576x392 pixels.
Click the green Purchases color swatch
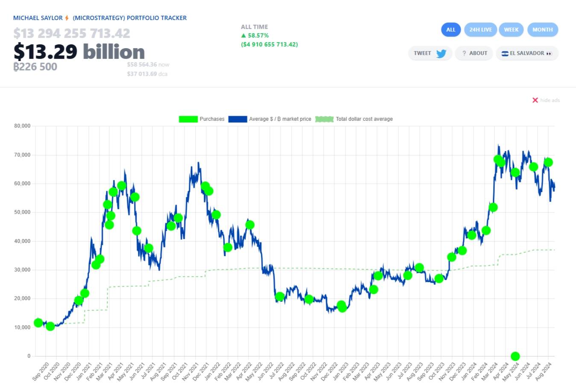188,119
